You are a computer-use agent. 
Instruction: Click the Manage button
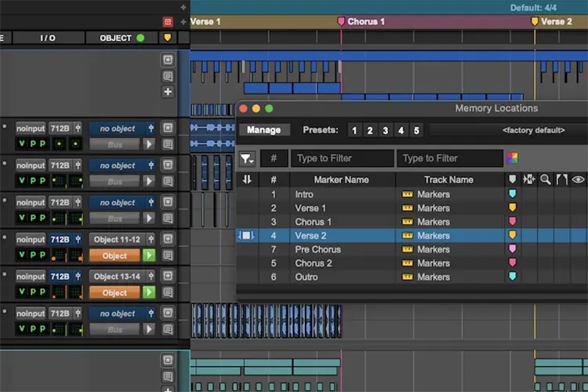(x=264, y=130)
